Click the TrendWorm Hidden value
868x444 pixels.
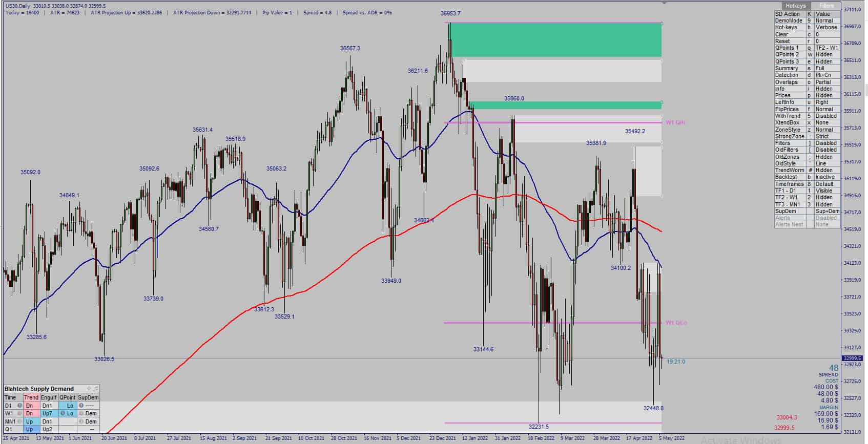click(x=827, y=170)
